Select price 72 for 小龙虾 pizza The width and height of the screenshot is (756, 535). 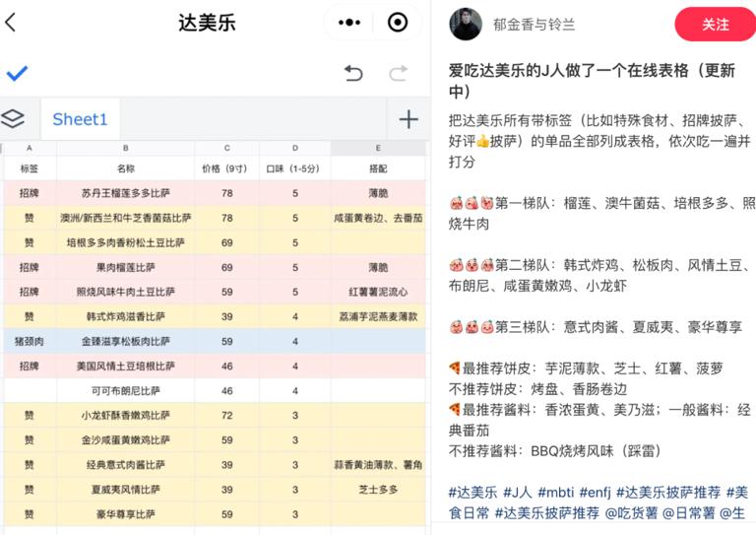coord(227,416)
